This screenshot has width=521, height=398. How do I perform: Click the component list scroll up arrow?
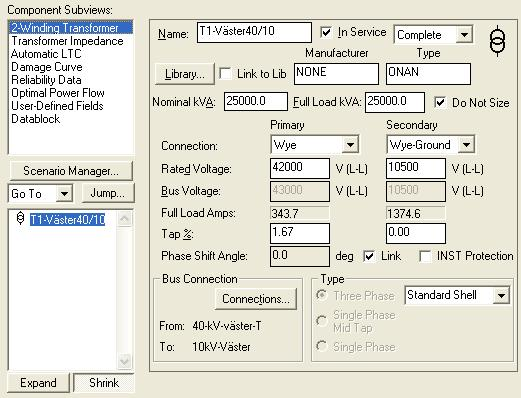pos(125,218)
